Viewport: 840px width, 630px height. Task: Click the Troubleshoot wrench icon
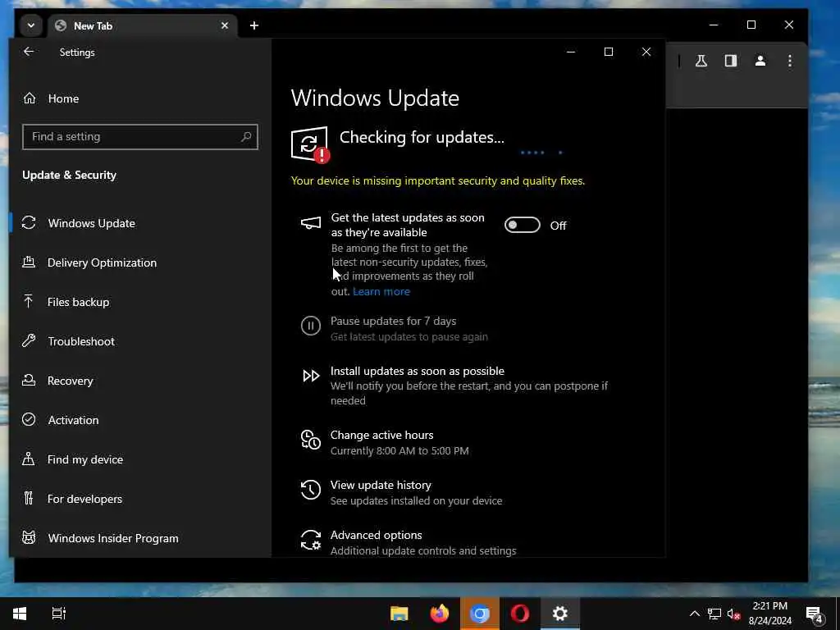[x=29, y=340]
